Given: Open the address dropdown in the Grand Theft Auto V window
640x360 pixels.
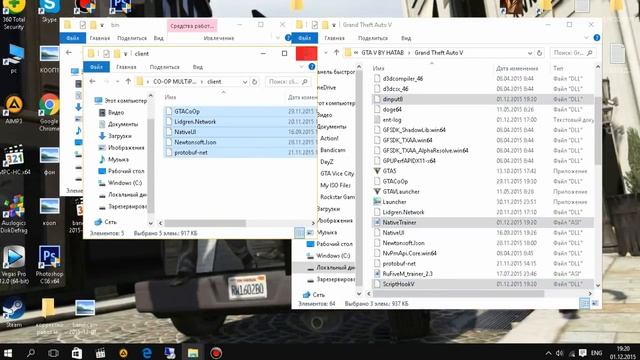Looking at the screenshot, I should click(x=529, y=53).
